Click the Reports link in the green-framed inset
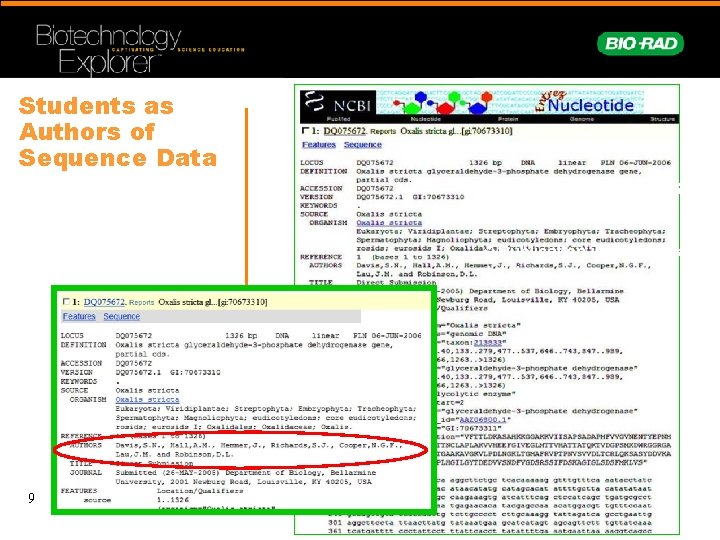This screenshot has height=540, width=720. (x=141, y=302)
